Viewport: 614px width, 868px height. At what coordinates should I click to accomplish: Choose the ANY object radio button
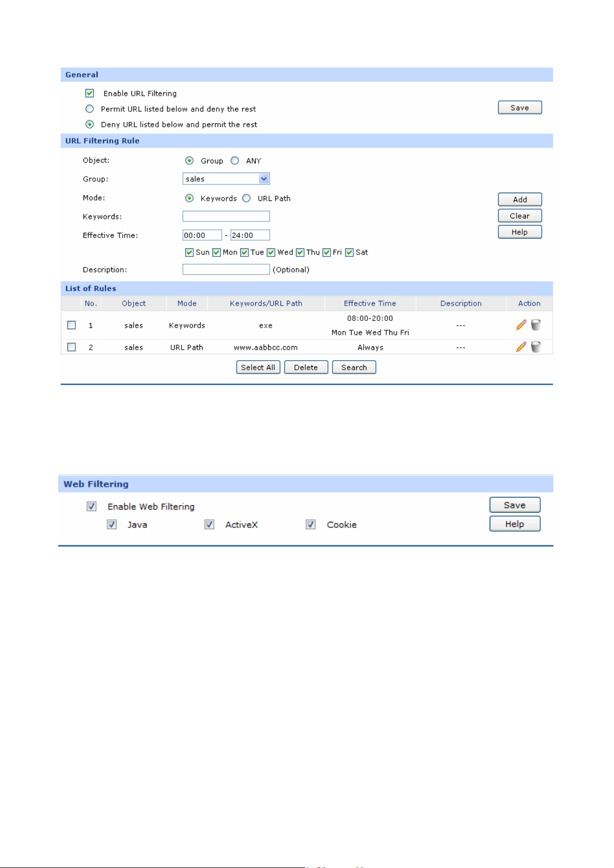click(x=235, y=161)
